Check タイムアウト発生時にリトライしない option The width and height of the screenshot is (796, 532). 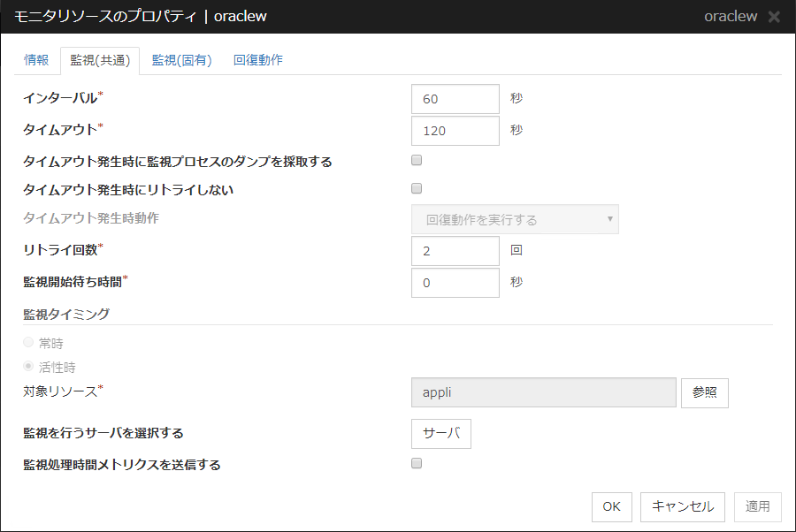coord(416,188)
